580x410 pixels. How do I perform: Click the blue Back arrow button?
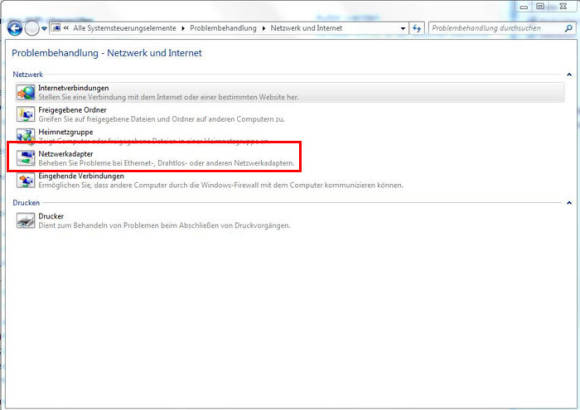click(x=15, y=28)
